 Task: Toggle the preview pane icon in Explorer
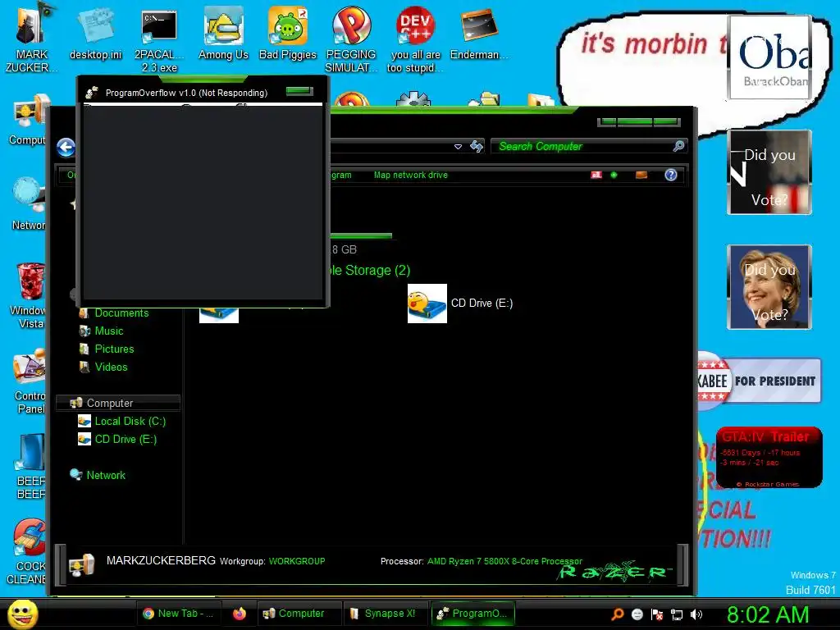[641, 175]
